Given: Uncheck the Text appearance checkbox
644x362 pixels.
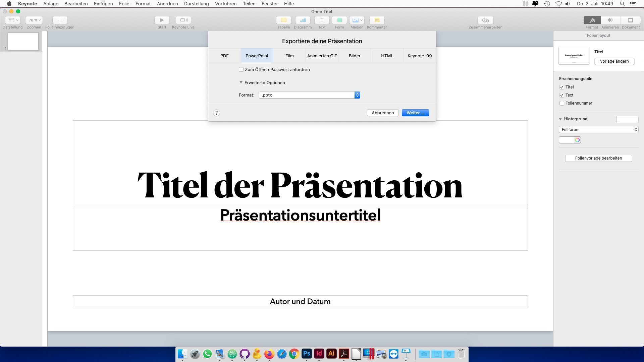Looking at the screenshot, I should point(562,95).
